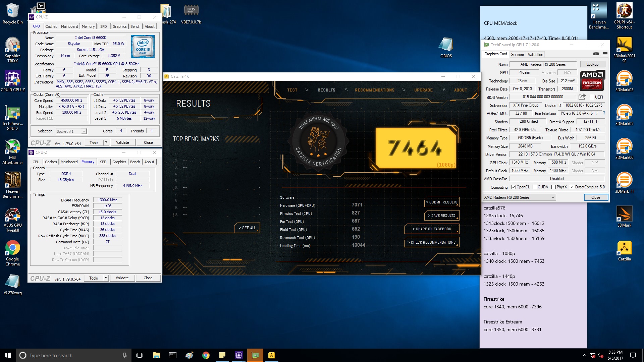Toggle DirectCompute 5.0 checkbox in GPU-Z
Screen dimensions: 644x362
(x=572, y=187)
